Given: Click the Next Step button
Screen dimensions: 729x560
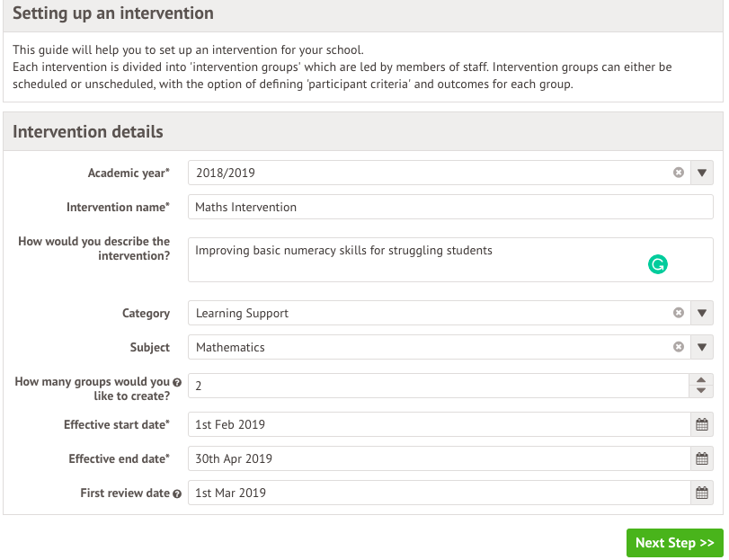Looking at the screenshot, I should point(674,543).
